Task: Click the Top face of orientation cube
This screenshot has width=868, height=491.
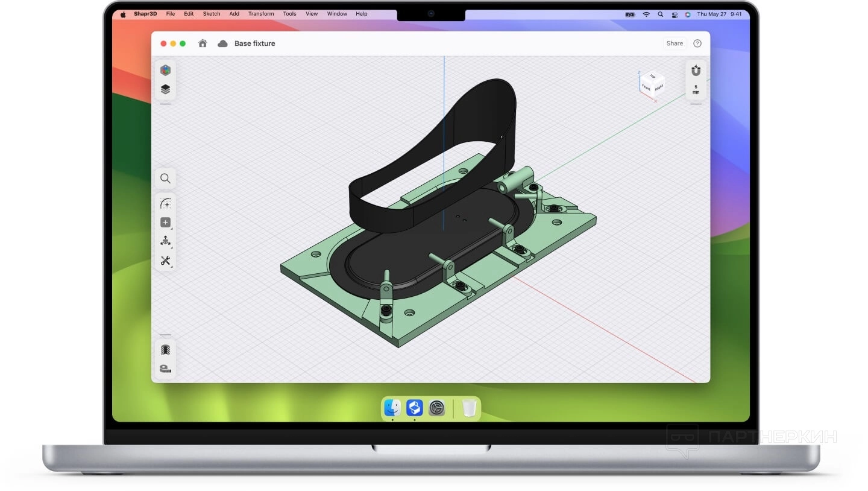Action: [x=652, y=77]
